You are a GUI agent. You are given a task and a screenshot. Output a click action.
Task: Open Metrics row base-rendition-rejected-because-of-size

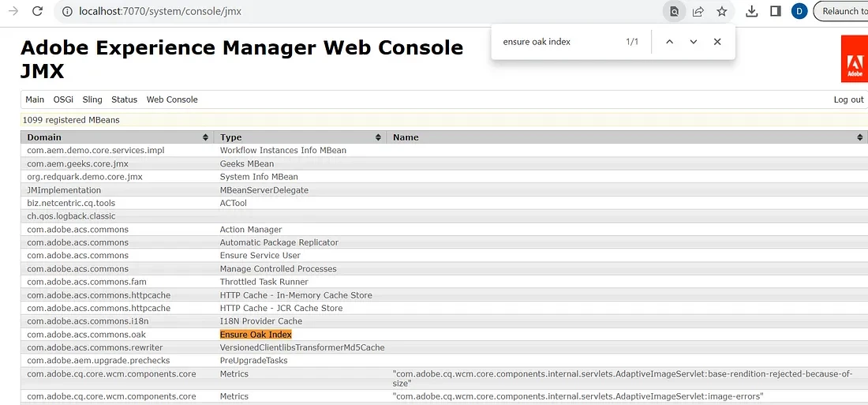tap(623, 378)
